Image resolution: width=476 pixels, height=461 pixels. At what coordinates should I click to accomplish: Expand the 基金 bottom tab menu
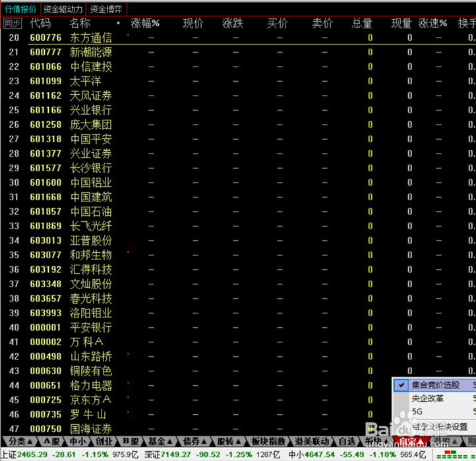(x=160, y=441)
